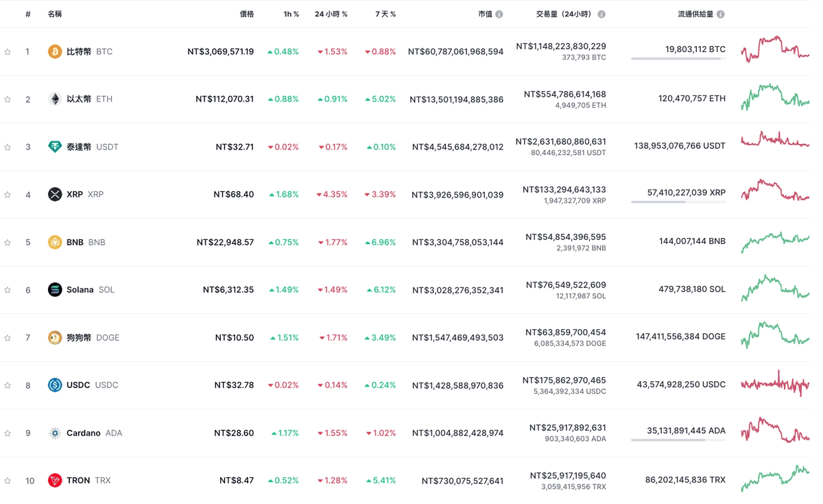Toggle the watchlist star for BNB

click(8, 242)
